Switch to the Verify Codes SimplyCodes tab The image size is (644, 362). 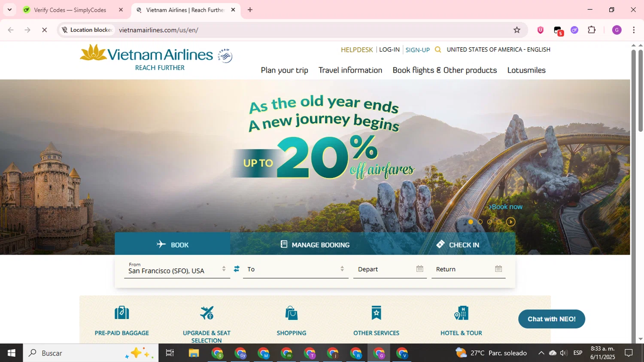pyautogui.click(x=73, y=10)
